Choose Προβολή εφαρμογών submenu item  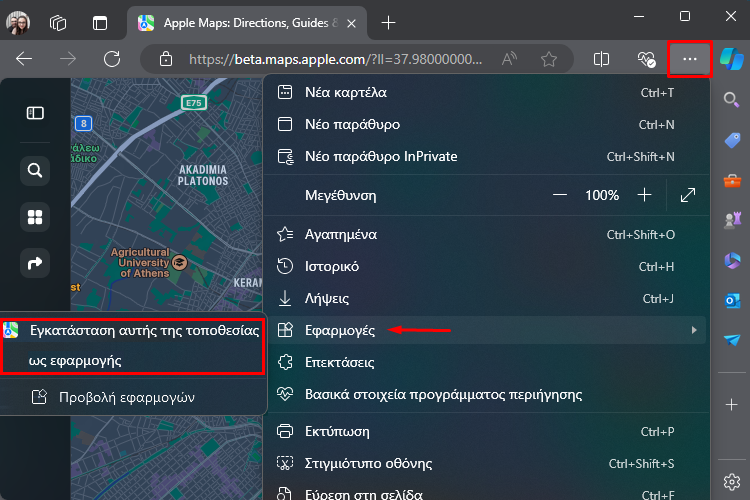tap(132, 397)
